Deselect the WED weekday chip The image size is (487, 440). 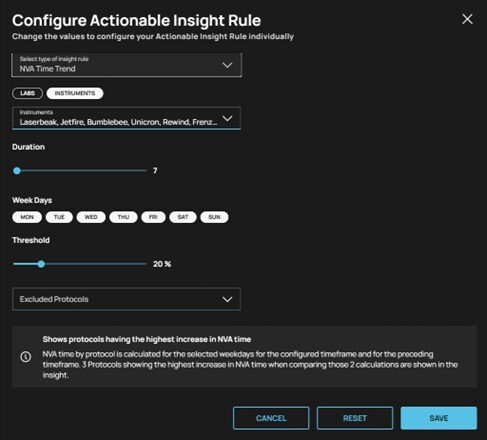[x=91, y=217]
